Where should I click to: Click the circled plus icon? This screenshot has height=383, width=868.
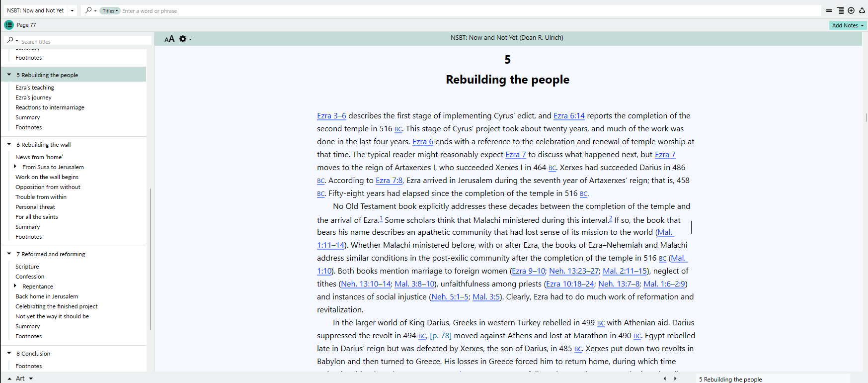(x=851, y=10)
